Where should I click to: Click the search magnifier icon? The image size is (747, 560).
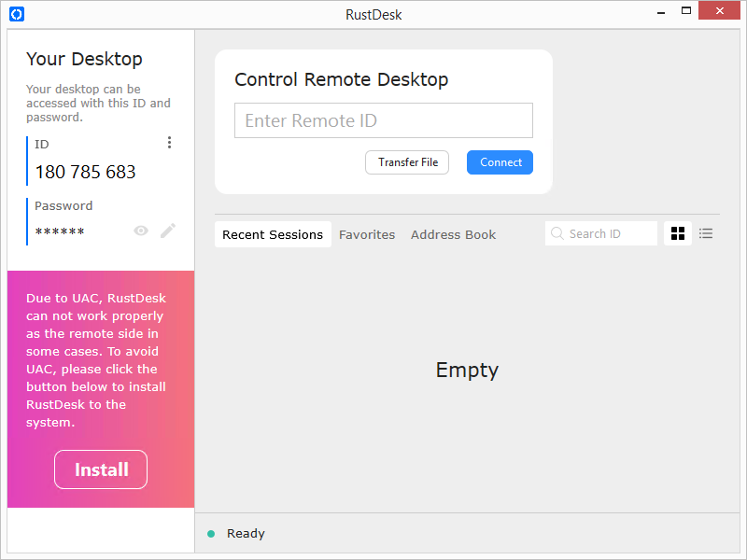pyautogui.click(x=557, y=233)
